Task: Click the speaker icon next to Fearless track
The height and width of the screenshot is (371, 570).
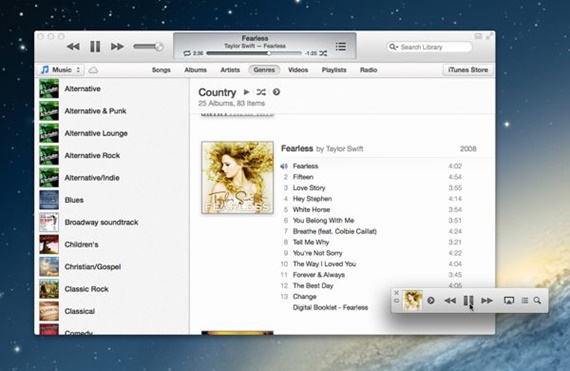Action: 284,166
